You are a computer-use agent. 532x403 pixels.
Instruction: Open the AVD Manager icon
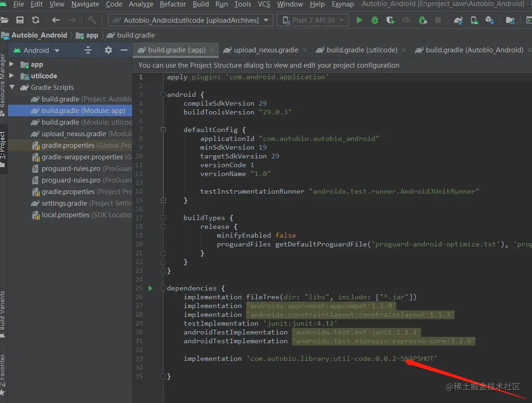pos(475,20)
